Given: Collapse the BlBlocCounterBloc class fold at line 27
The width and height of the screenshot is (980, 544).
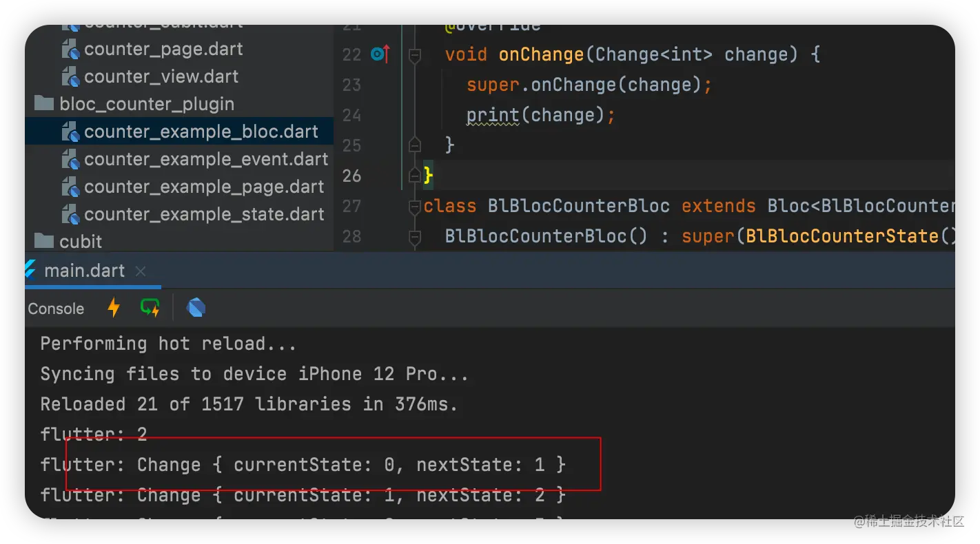Looking at the screenshot, I should 415,206.
